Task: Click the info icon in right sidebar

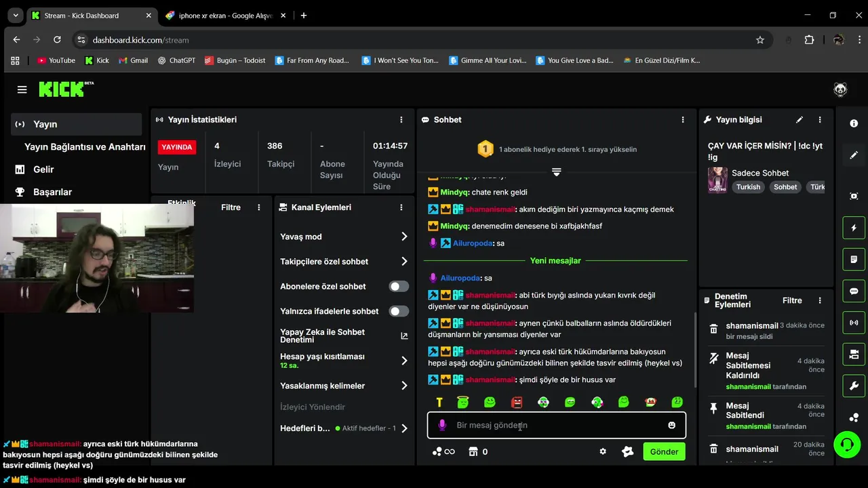Action: click(x=854, y=123)
